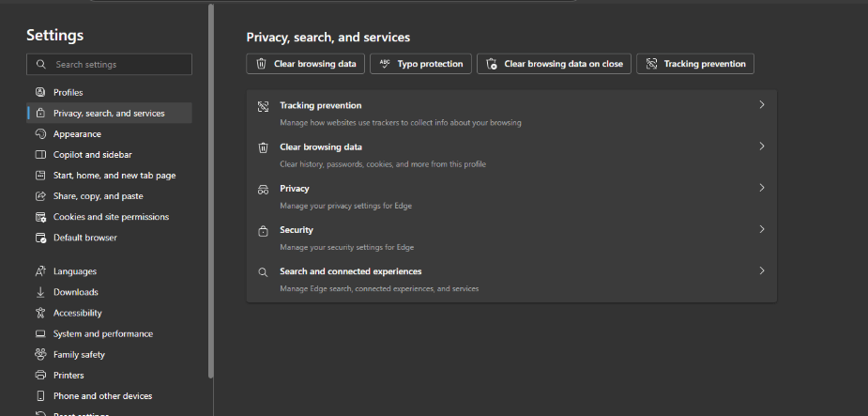Open Search and connected experiences row title
This screenshot has width=868, height=416.
[350, 271]
